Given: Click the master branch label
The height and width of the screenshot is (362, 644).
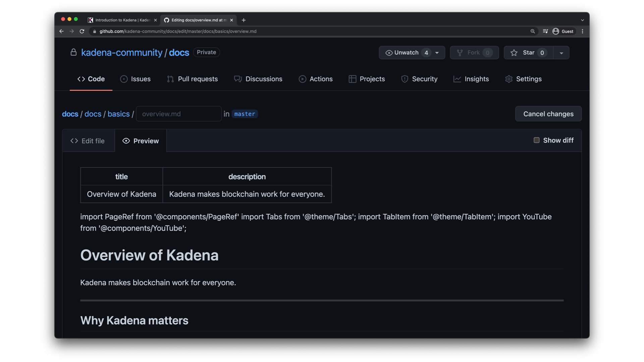Looking at the screenshot, I should (245, 114).
